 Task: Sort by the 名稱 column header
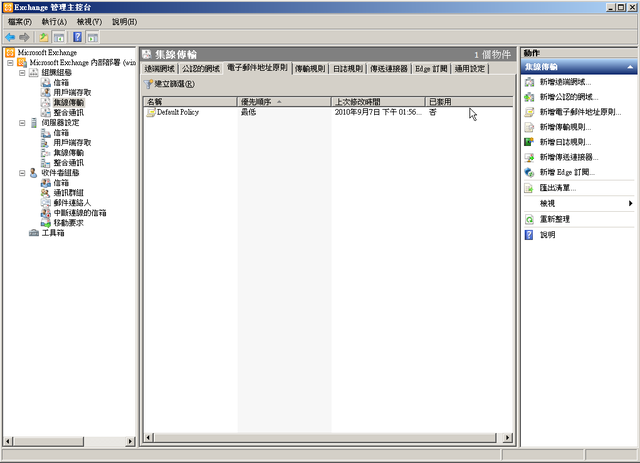pos(190,102)
